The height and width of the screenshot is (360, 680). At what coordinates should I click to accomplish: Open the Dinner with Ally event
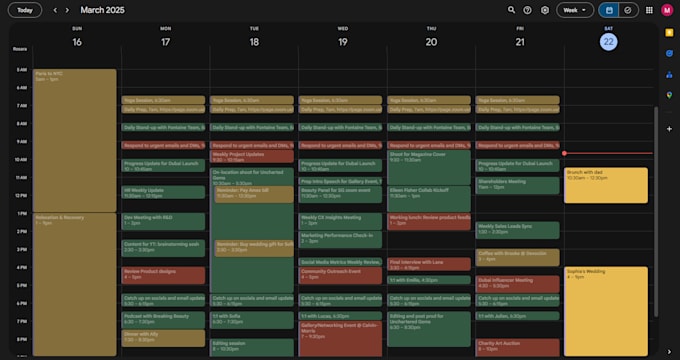[x=163, y=338]
